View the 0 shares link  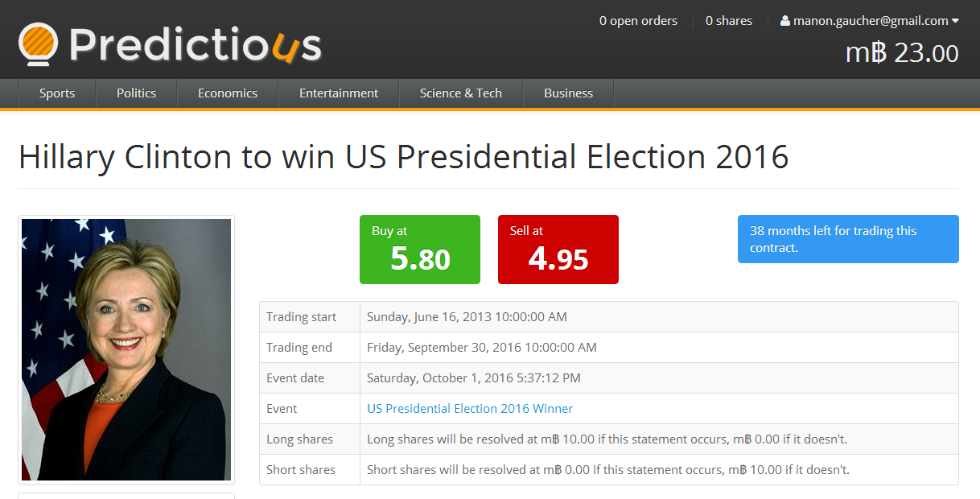(729, 21)
